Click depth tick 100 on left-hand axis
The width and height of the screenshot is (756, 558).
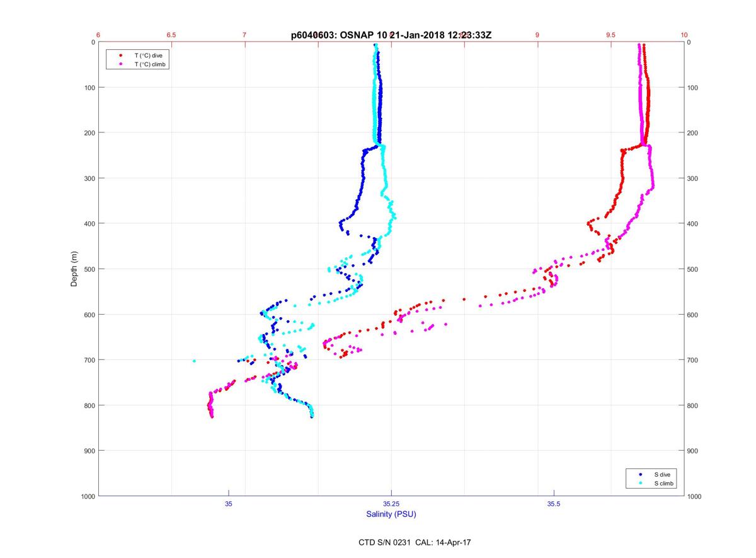point(89,88)
